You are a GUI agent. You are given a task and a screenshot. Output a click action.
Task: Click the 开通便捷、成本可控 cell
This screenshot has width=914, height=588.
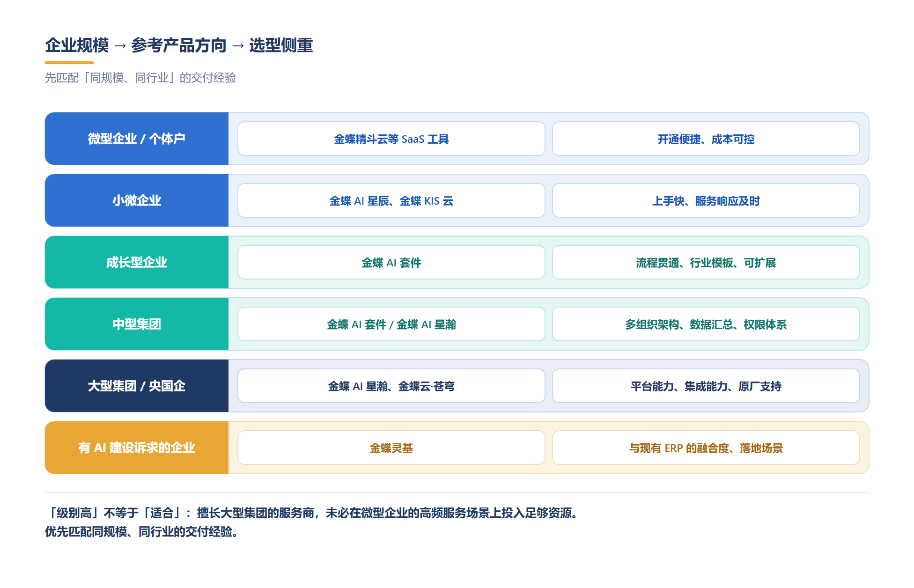click(706, 139)
